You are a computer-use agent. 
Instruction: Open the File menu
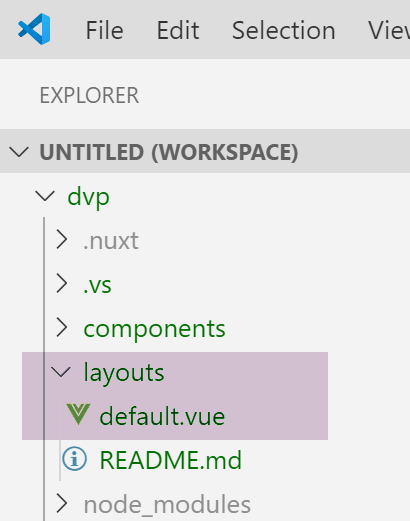coord(105,30)
